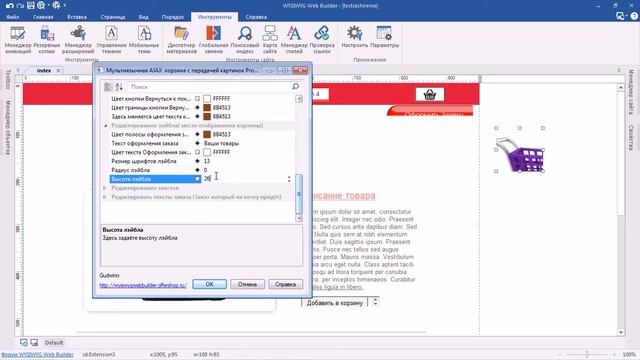This screenshot has width=640, height=360.
Task: Click the stepper next to Добавить в корзину
Action: pyautogui.click(x=375, y=302)
